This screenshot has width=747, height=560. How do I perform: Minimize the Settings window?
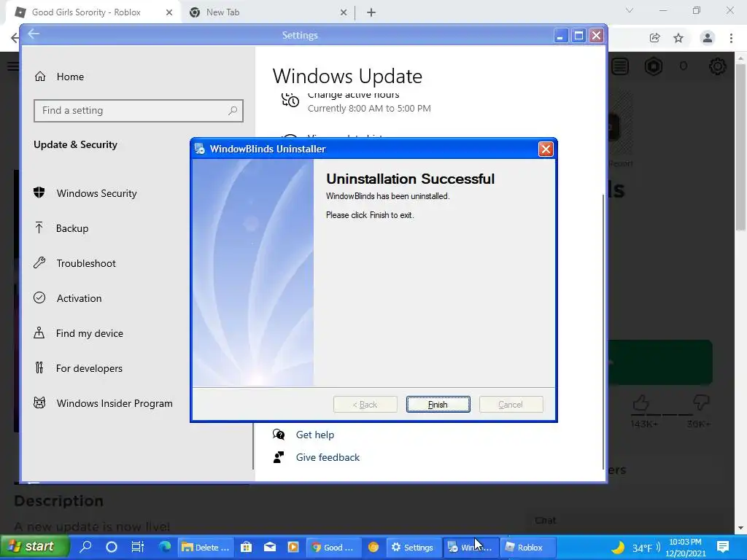tap(561, 36)
